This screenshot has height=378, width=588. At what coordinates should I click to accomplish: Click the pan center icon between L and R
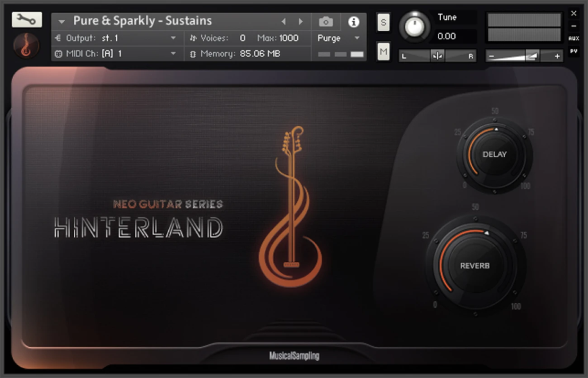click(x=437, y=56)
